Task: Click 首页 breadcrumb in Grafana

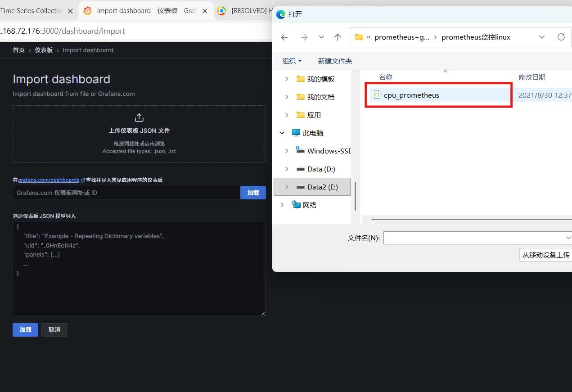Action: point(18,50)
